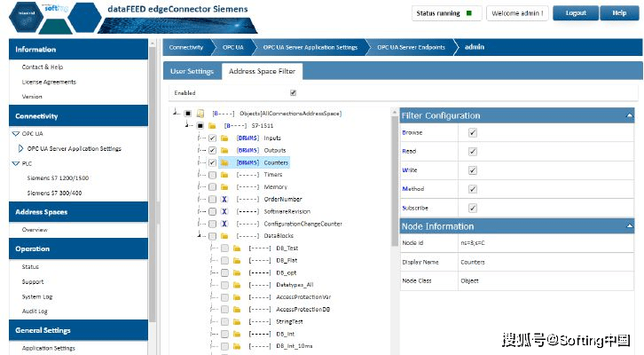
Task: Click the Outputs folder icon
Action: [x=224, y=150]
